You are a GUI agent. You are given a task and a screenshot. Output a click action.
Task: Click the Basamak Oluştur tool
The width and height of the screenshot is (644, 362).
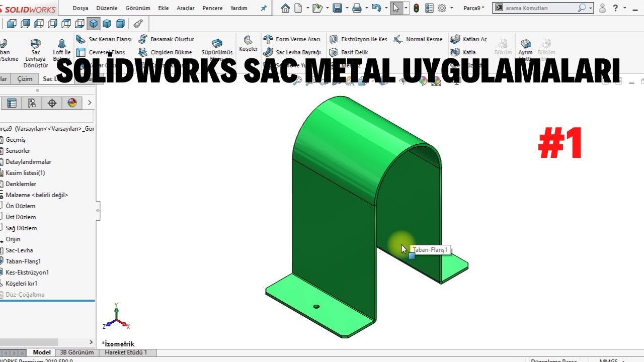click(x=166, y=39)
